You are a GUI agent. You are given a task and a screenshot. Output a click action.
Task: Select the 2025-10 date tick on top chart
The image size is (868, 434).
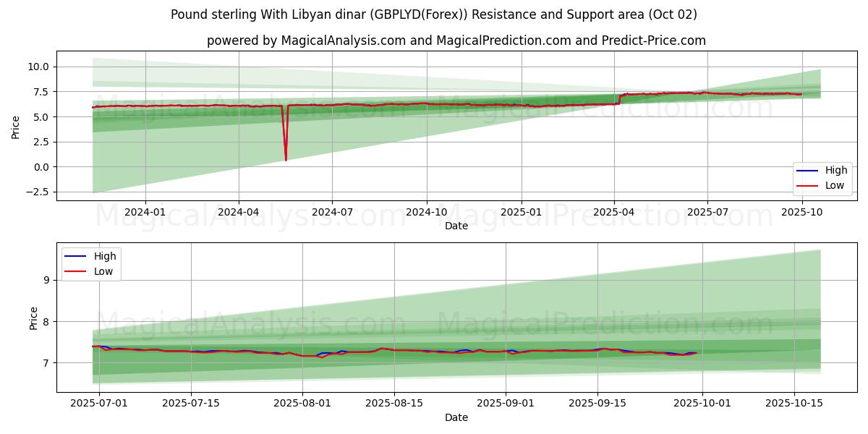[x=802, y=213]
